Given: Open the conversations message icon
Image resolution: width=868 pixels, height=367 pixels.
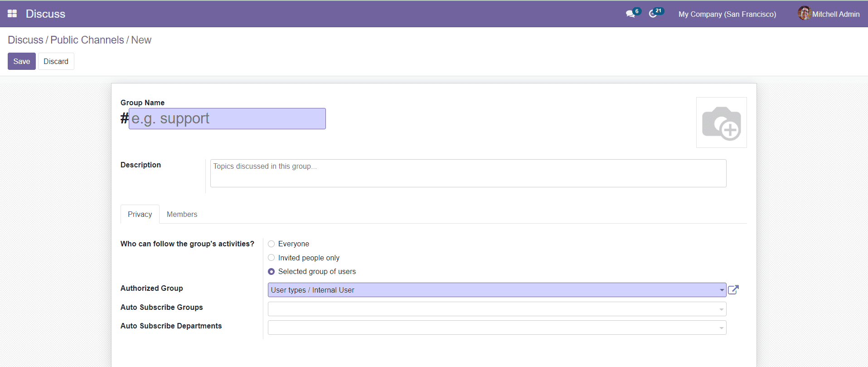Looking at the screenshot, I should coord(630,14).
